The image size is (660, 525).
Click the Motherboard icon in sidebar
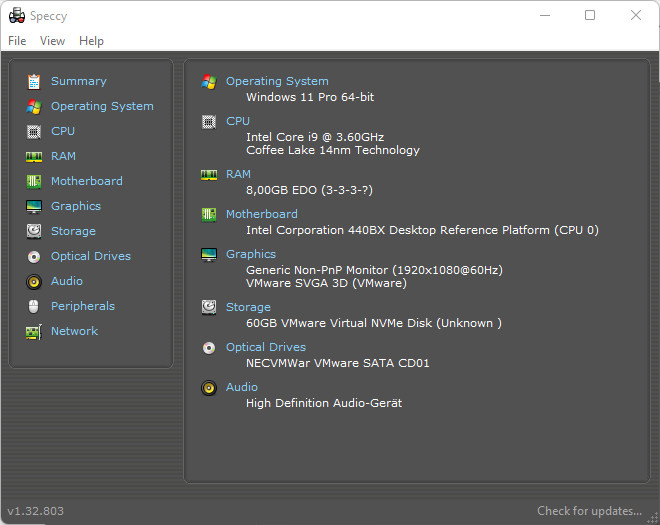[34, 181]
